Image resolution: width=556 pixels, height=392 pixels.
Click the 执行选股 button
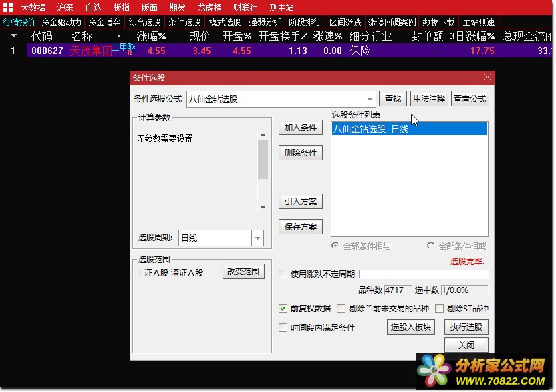pyautogui.click(x=466, y=327)
